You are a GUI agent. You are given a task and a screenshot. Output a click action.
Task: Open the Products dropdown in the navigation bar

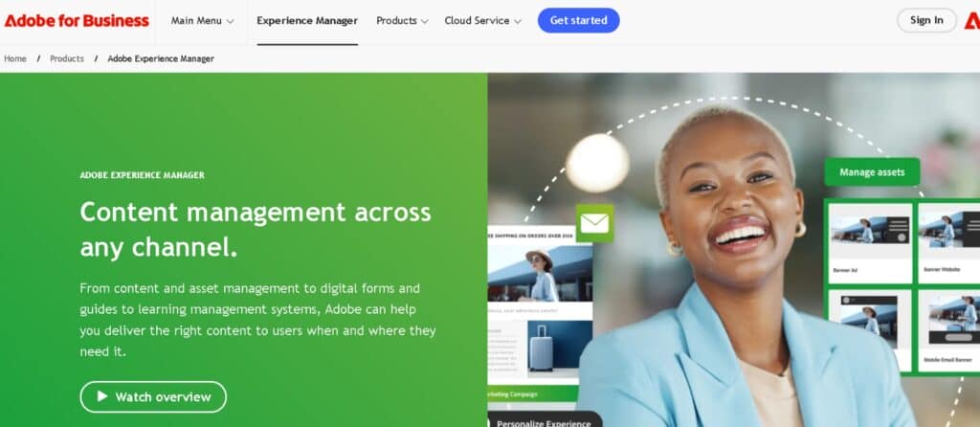(x=402, y=21)
